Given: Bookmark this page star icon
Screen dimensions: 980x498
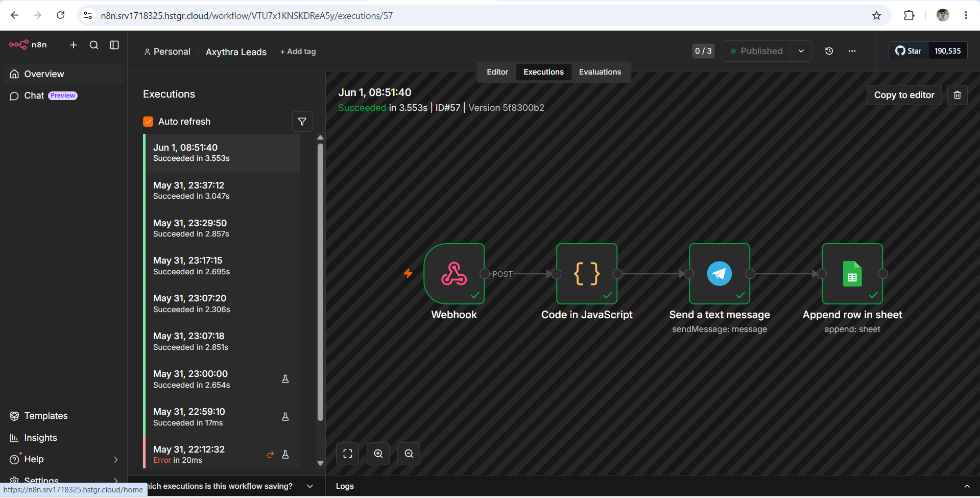Looking at the screenshot, I should pos(877,15).
